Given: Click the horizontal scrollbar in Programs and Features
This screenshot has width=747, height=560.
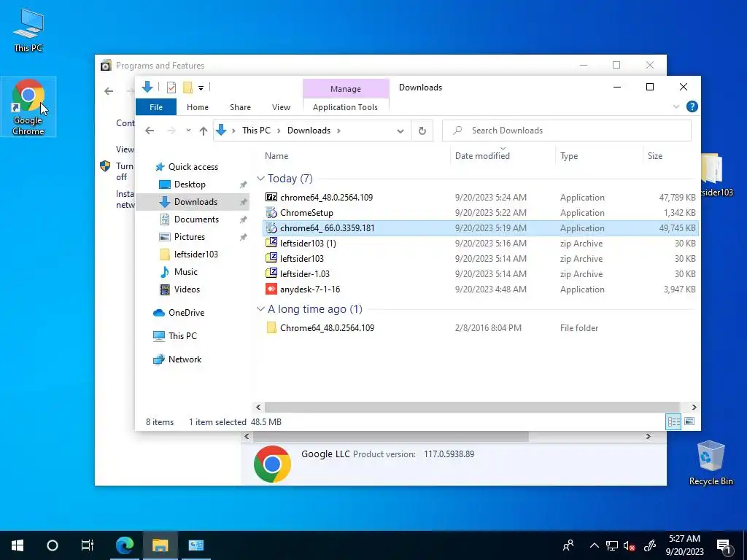Looking at the screenshot, I should 391,436.
